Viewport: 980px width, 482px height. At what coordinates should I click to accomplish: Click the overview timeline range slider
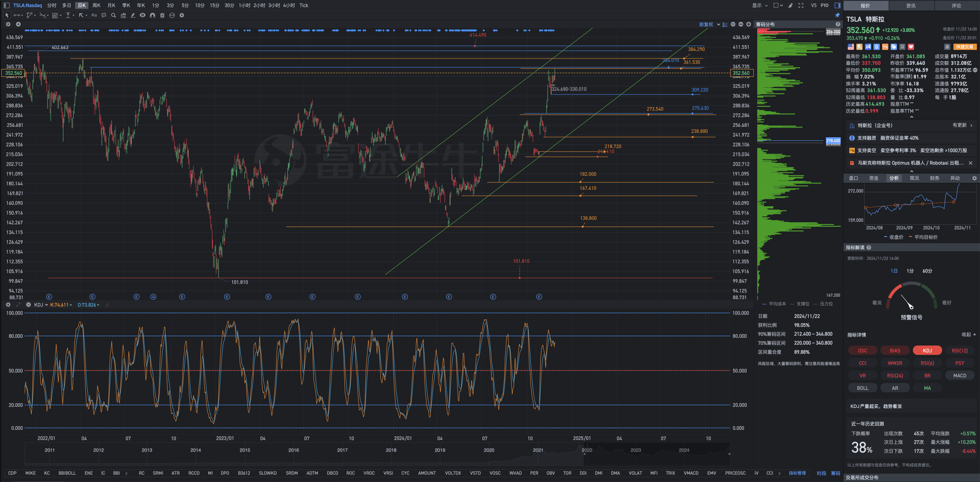(657, 454)
